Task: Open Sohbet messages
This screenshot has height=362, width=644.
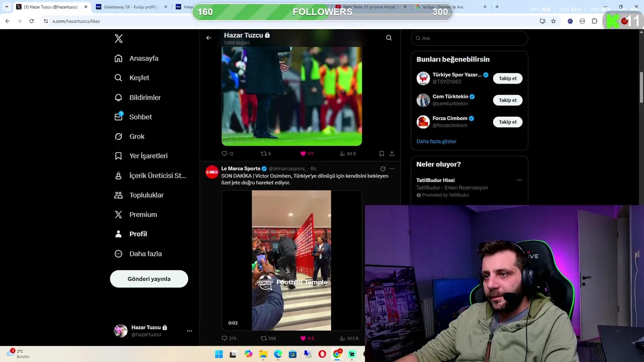Action: (133, 117)
